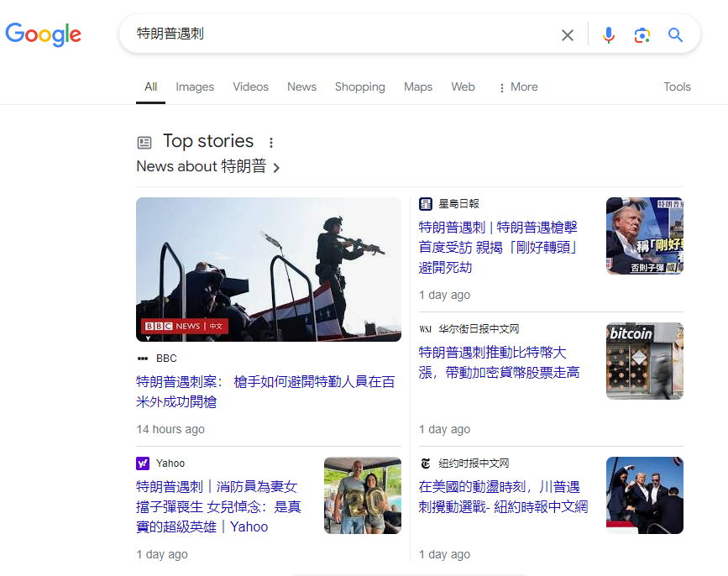Click inside the search input field
728x576 pixels.
[336, 34]
